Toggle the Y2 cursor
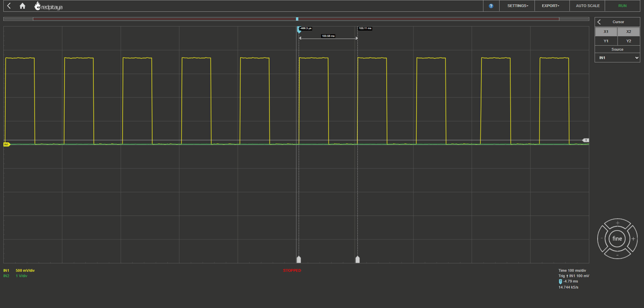 [628, 41]
